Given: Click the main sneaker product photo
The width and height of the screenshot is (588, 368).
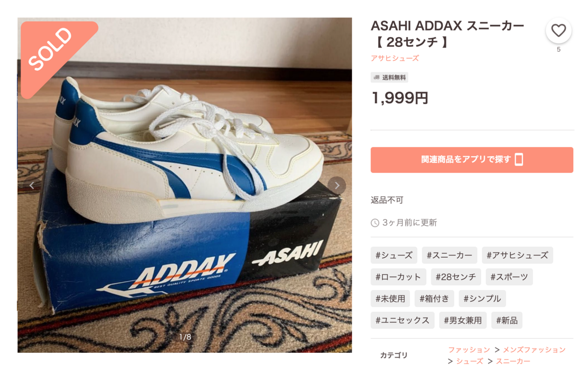Looking at the screenshot, I should pos(185,185).
